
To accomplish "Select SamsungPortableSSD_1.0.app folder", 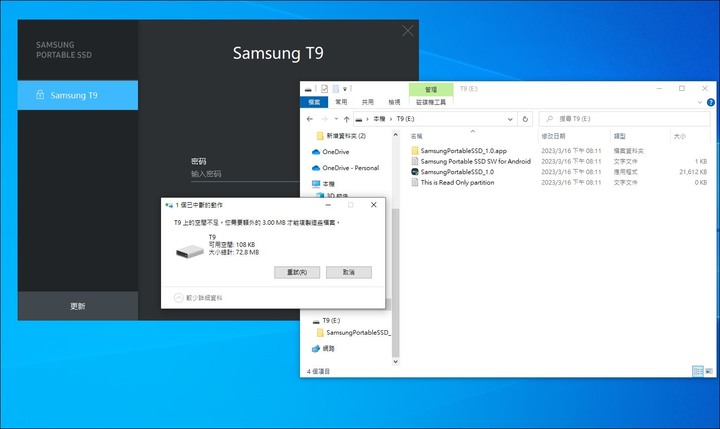I will coord(463,151).
